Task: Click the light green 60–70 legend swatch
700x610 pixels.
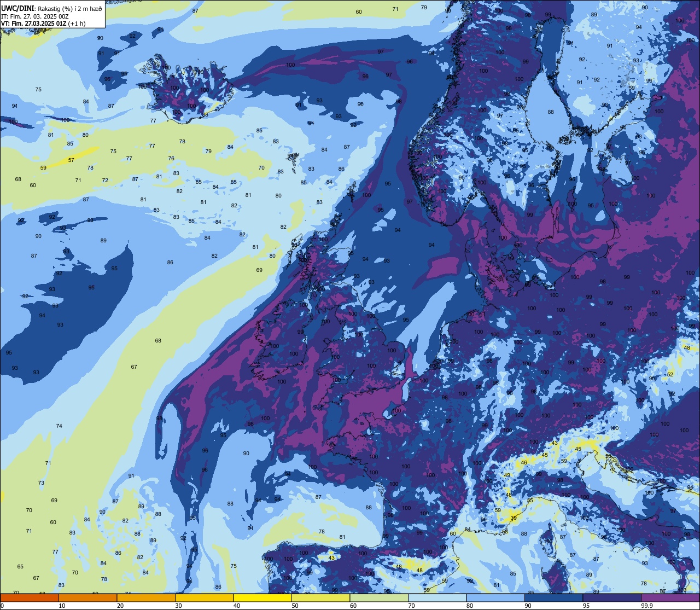Action: tap(379, 597)
